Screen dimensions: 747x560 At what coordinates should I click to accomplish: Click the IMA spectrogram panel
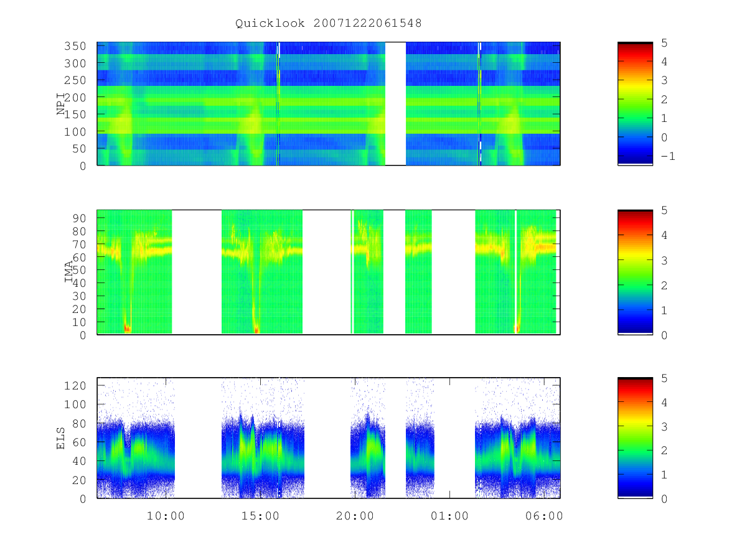point(329,272)
